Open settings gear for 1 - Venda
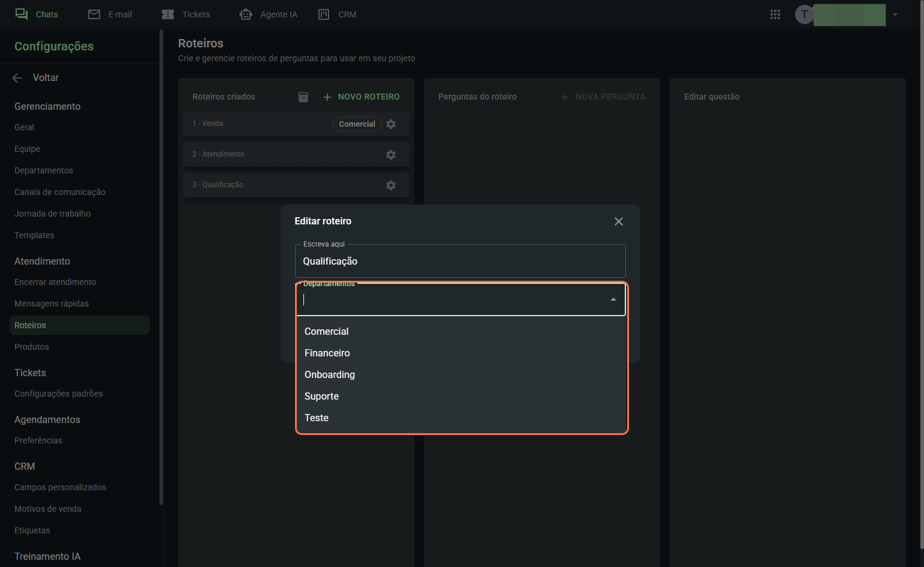The width and height of the screenshot is (924, 567). tap(391, 124)
